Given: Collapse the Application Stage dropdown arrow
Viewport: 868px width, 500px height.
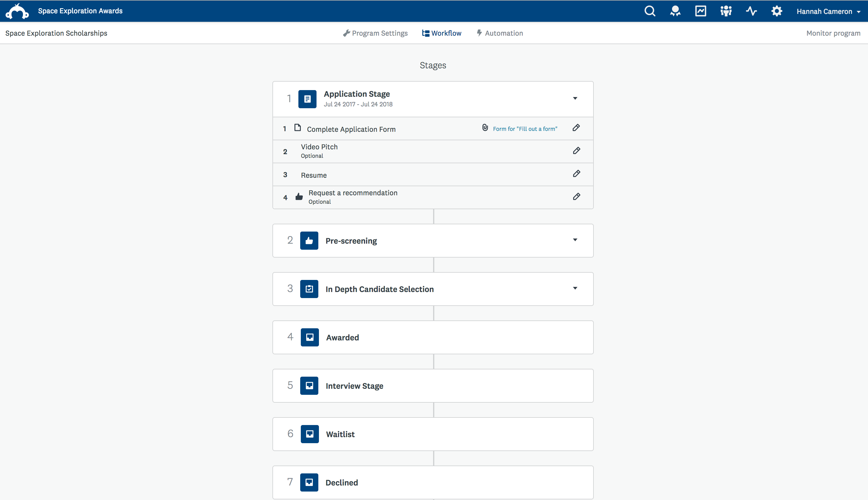Looking at the screenshot, I should pyautogui.click(x=575, y=99).
